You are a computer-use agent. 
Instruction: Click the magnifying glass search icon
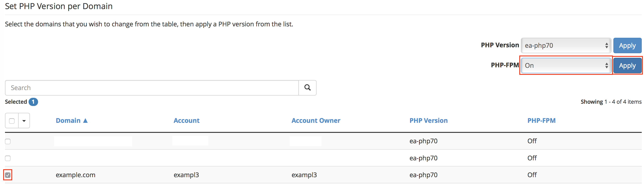[x=307, y=88]
